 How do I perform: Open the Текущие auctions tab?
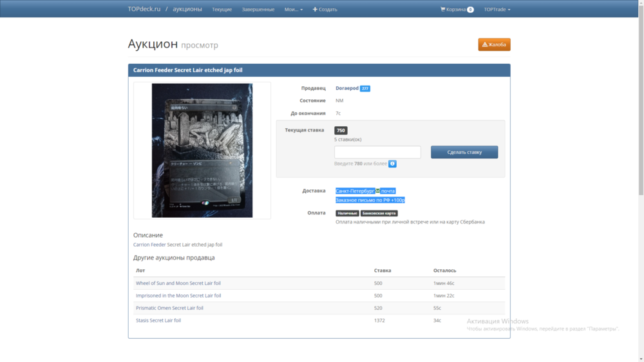click(222, 10)
